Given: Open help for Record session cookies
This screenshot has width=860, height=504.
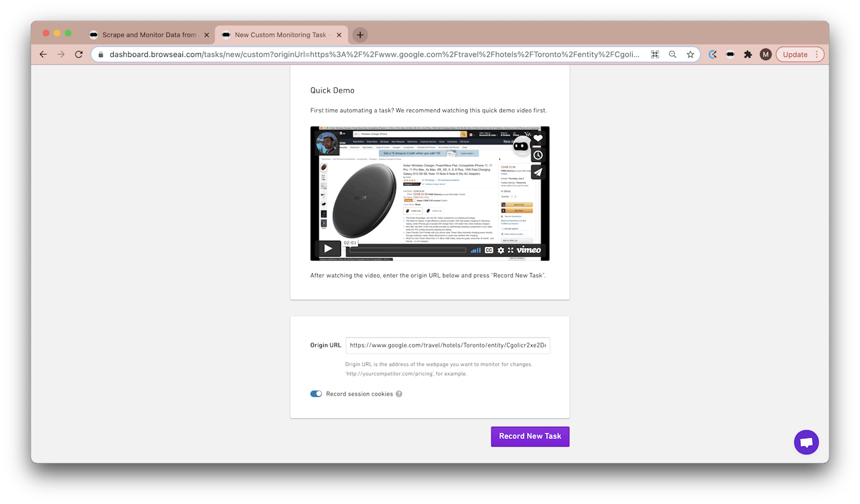Looking at the screenshot, I should pyautogui.click(x=399, y=394).
